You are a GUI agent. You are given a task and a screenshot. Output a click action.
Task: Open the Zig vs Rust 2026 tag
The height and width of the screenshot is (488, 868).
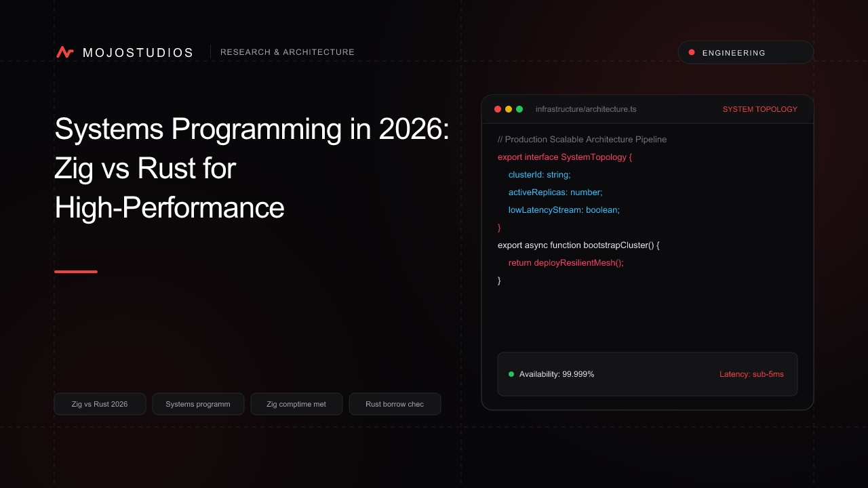(x=100, y=404)
